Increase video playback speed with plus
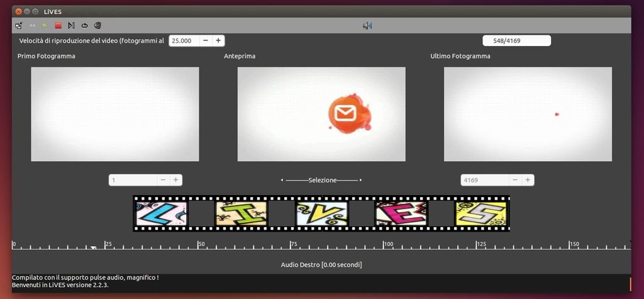The image size is (644, 299). [x=218, y=40]
